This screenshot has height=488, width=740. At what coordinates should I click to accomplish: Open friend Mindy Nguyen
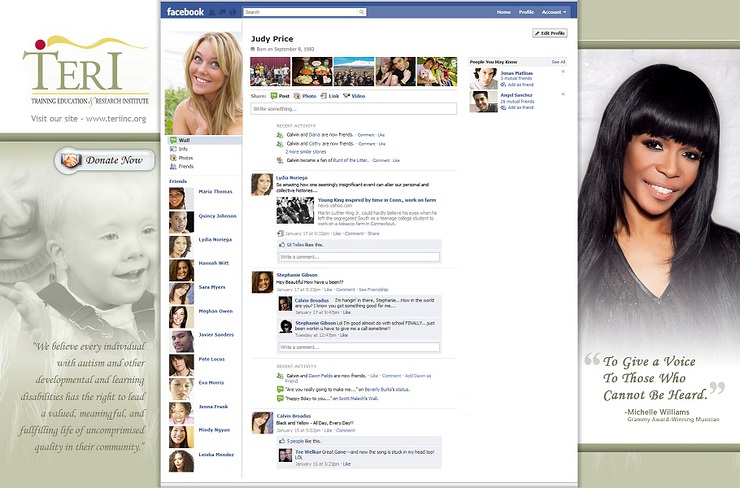pyautogui.click(x=214, y=430)
